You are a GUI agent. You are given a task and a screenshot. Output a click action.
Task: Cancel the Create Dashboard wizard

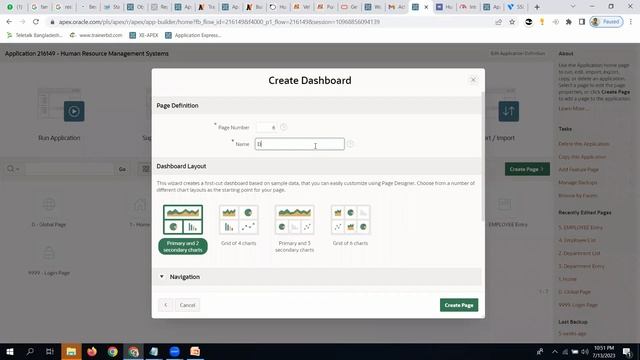(187, 305)
